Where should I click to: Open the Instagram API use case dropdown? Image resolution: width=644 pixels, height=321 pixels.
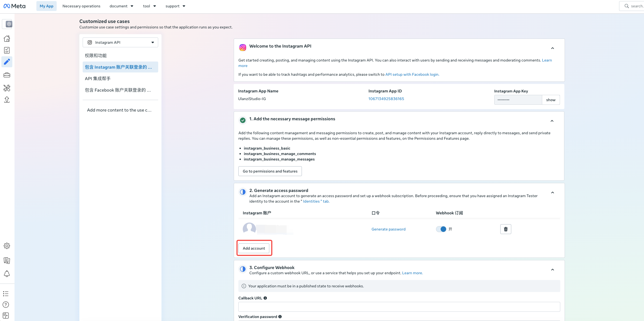120,42
